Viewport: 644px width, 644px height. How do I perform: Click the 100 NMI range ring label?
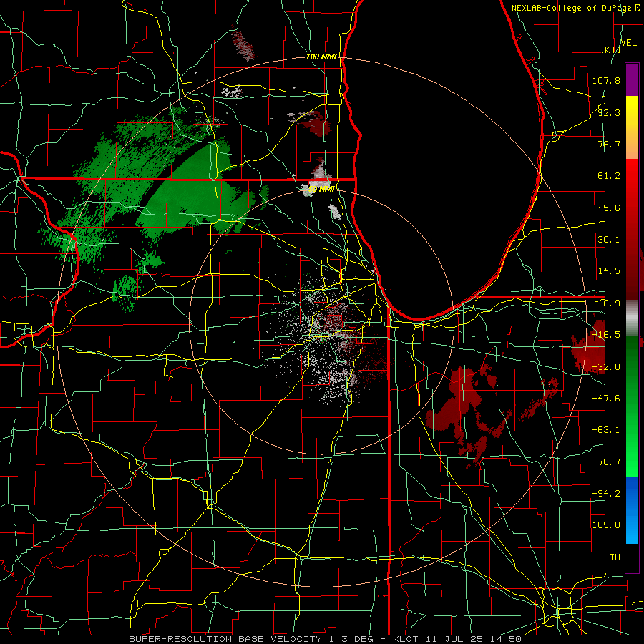click(321, 57)
